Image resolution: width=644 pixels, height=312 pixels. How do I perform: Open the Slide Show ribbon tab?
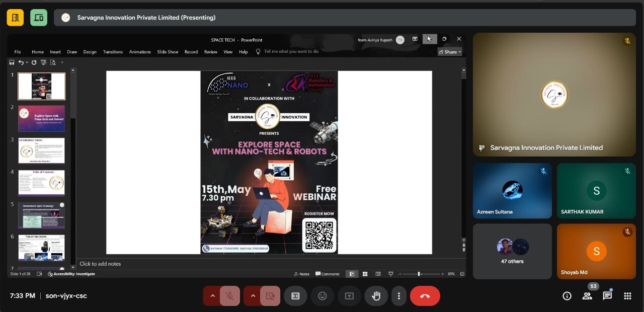coord(168,52)
